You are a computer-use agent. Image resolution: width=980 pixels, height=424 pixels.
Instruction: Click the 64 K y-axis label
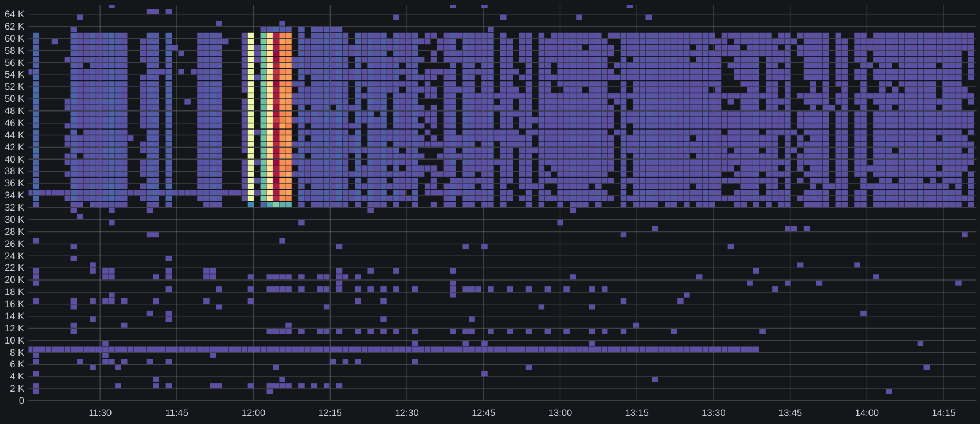pyautogui.click(x=14, y=14)
